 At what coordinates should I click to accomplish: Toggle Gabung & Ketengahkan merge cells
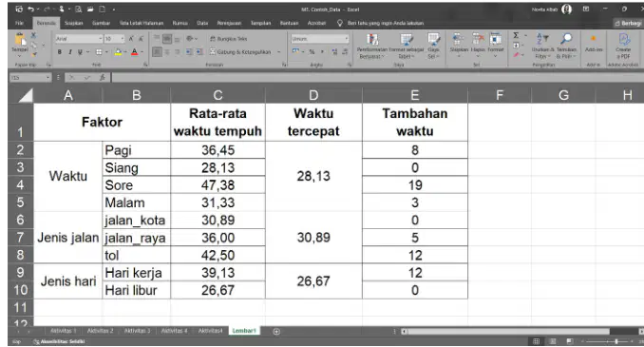point(240,51)
